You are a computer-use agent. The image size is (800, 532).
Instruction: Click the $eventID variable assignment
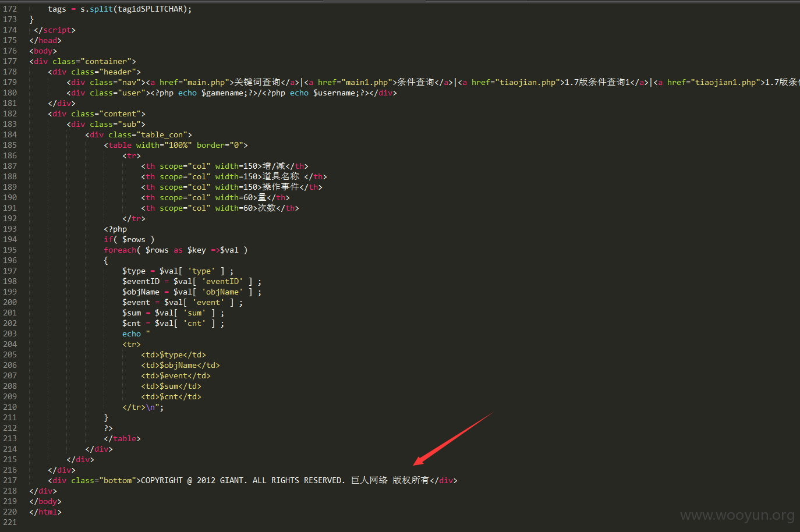point(141,281)
